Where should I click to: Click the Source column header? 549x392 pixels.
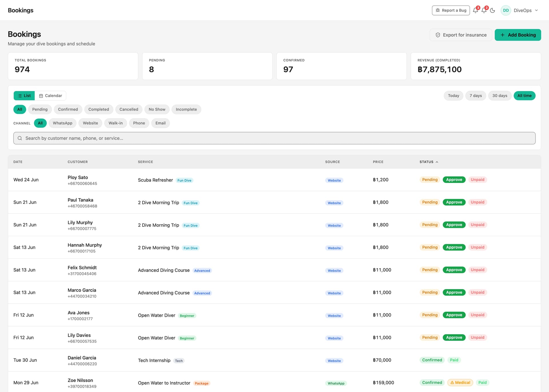(x=332, y=162)
